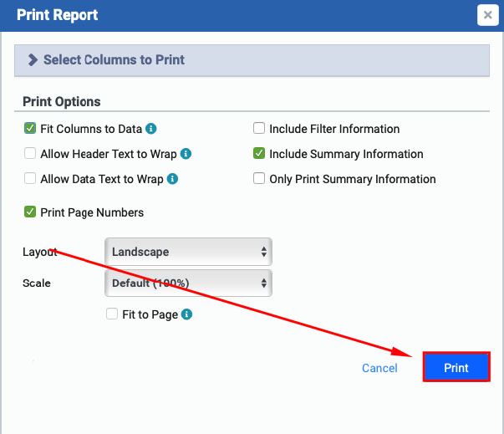Click the info icon beside Fit to Page

[x=186, y=314]
